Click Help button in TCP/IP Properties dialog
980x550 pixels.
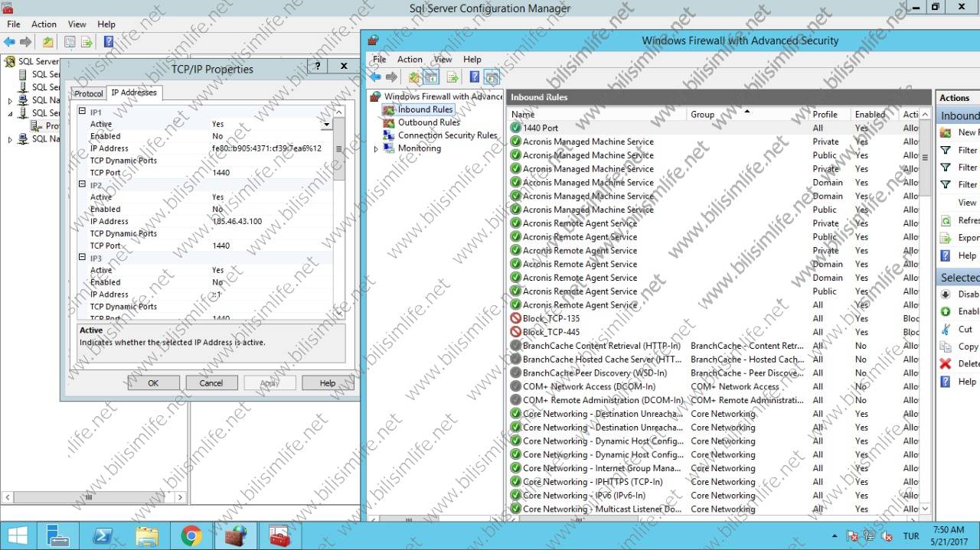(328, 382)
